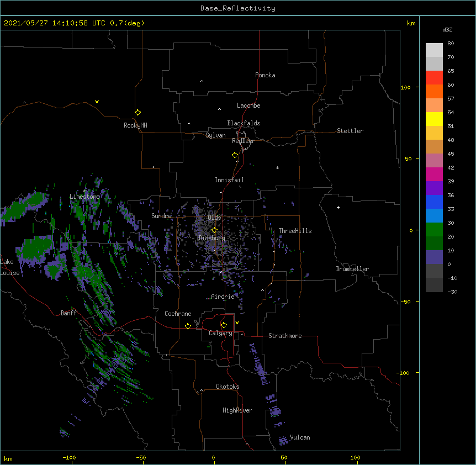Choose the bright green 20-30 dBZ swatch

(x=434, y=230)
